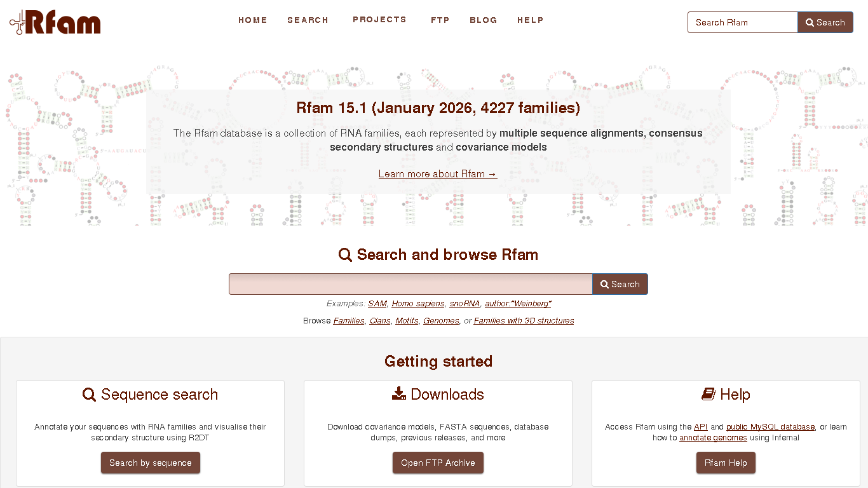Open the HOME menu item
The height and width of the screenshot is (488, 868).
point(253,20)
